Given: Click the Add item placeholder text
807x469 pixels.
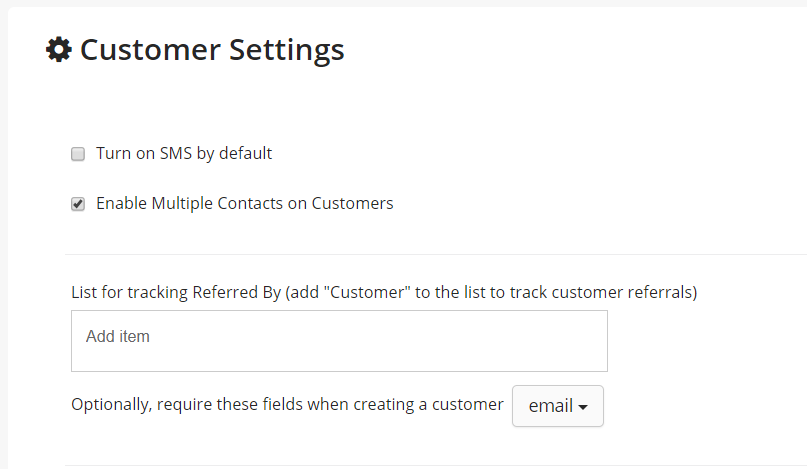Looking at the screenshot, I should coord(118,336).
